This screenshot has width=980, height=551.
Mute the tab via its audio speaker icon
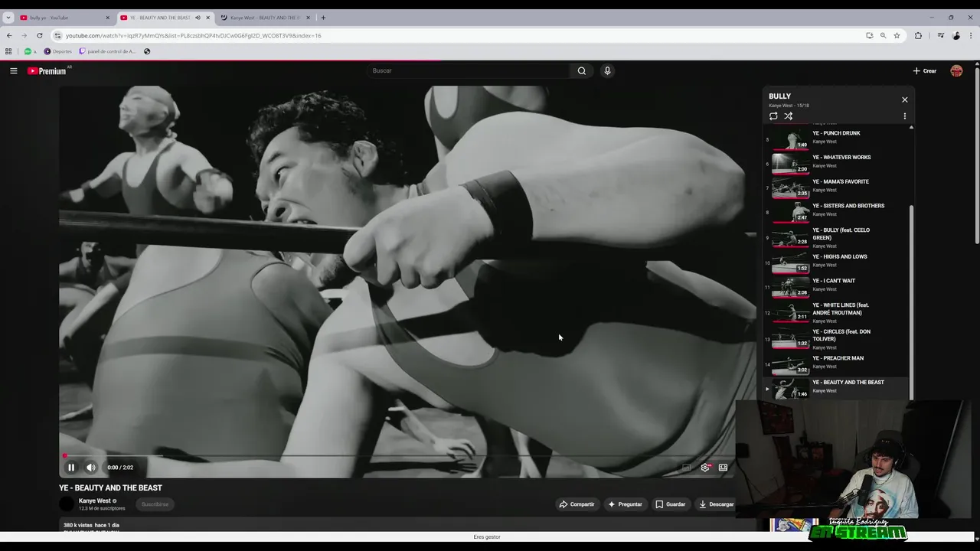coord(198,18)
